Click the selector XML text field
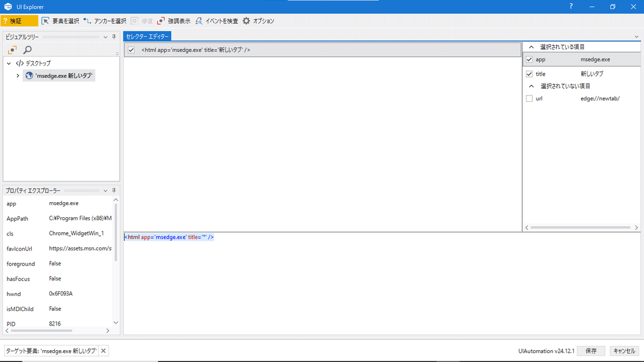Screen dimensions: 644x362 tap(382, 283)
